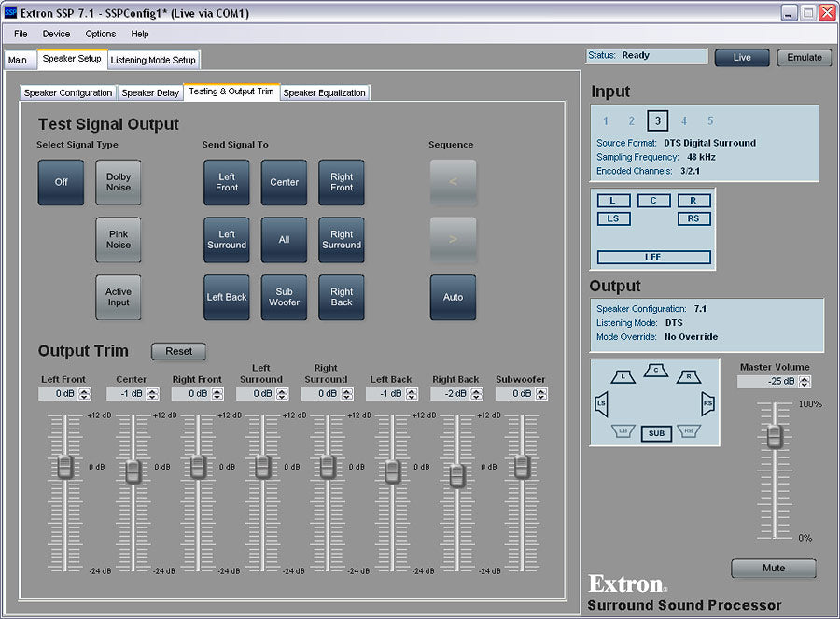Adjust Master Volume stepper arrows

[805, 382]
